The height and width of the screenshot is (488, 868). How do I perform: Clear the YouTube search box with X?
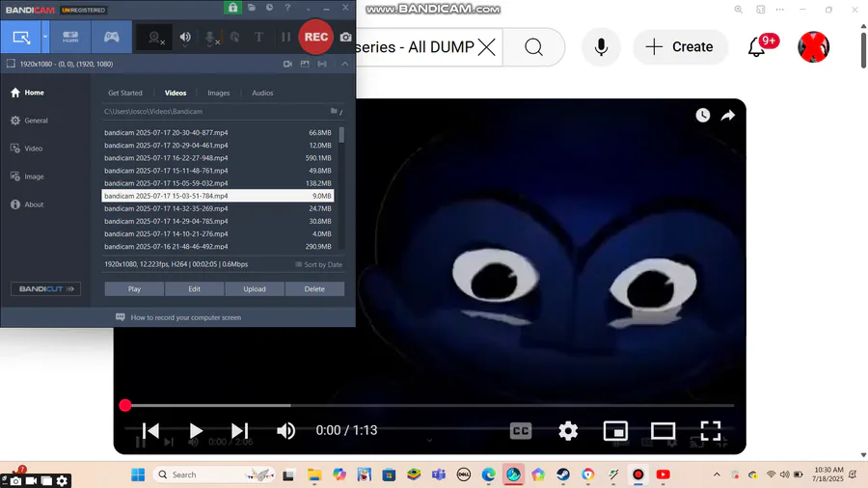click(487, 47)
